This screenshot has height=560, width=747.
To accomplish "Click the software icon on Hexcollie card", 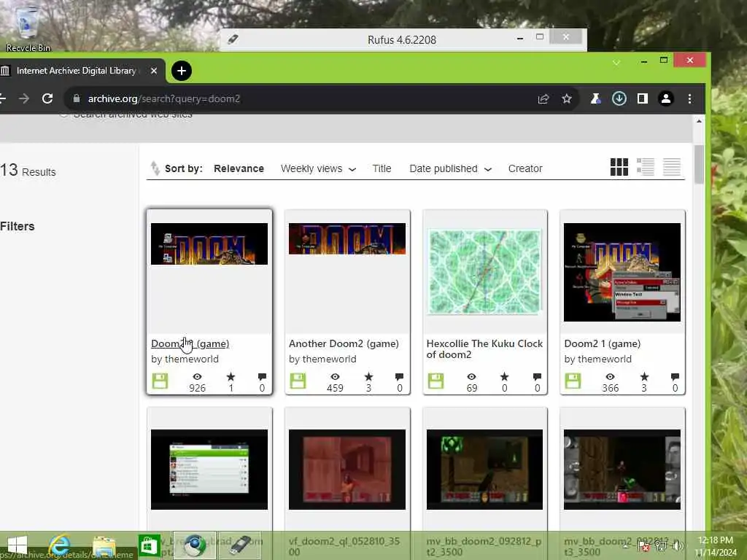I will tap(436, 381).
